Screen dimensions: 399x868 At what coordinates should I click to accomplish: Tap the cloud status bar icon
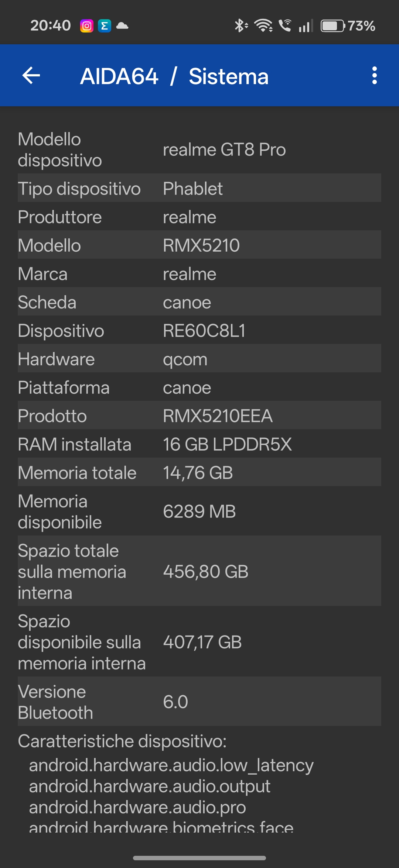(x=122, y=26)
